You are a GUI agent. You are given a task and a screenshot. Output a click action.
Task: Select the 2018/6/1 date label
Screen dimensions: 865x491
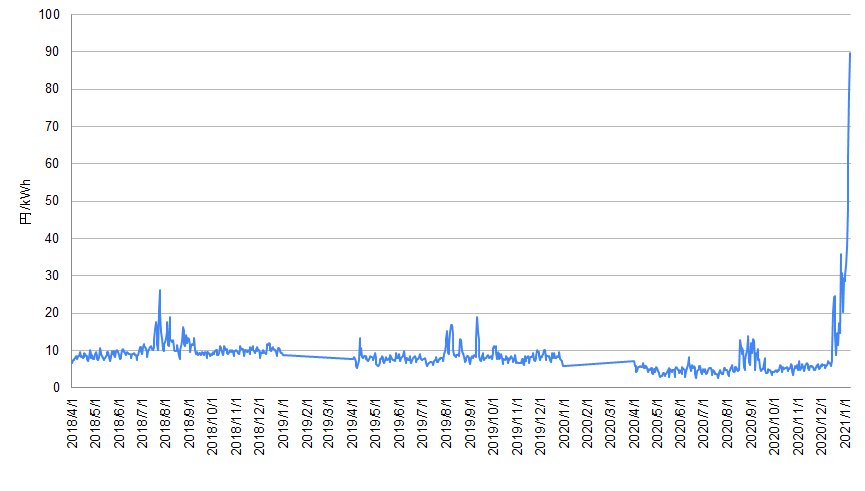119,423
